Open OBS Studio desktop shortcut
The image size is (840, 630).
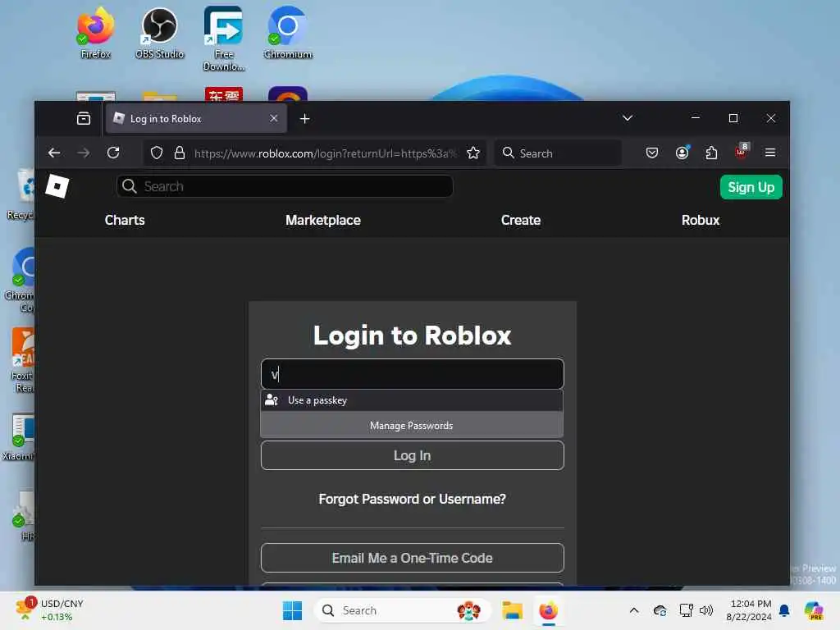pyautogui.click(x=159, y=32)
